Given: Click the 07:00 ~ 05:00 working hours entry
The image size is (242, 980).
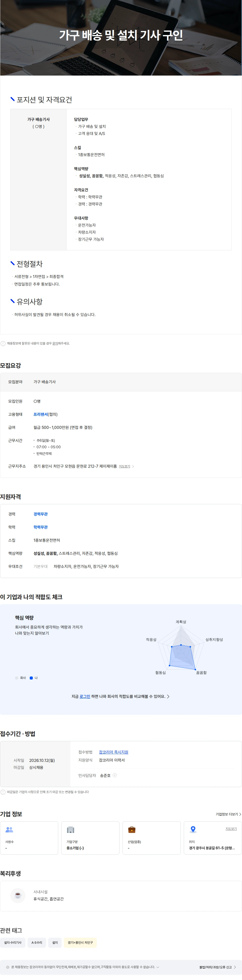Looking at the screenshot, I should 48,447.
